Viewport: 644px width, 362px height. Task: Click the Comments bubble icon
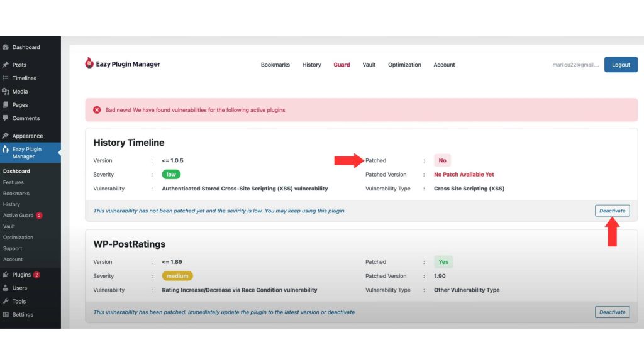click(x=5, y=118)
